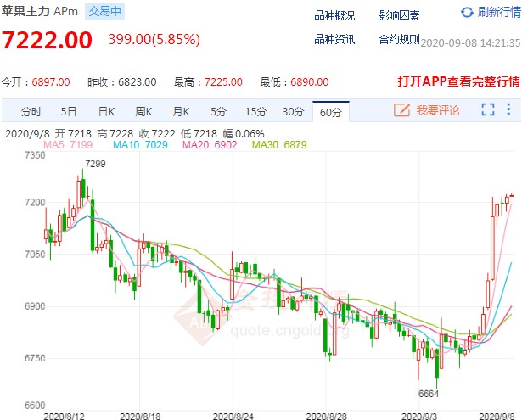The height and width of the screenshot is (420, 522).
Task: Open the 合约规则 link
Action: click(399, 39)
